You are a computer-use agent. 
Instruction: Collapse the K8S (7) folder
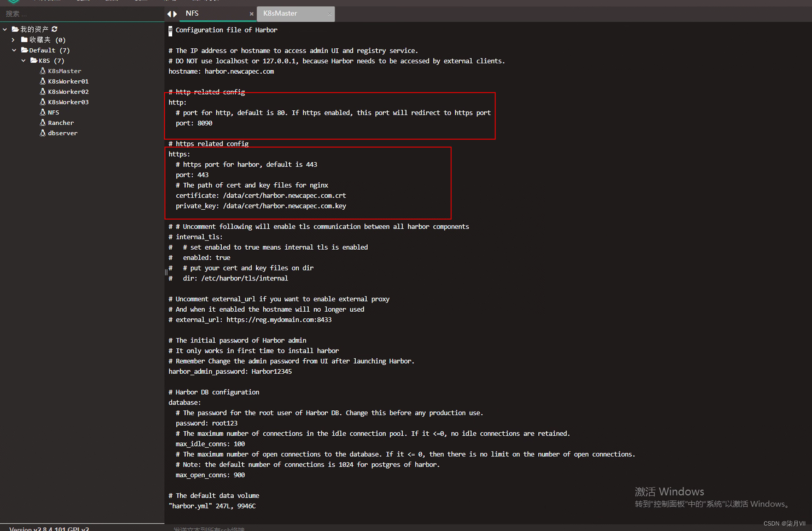[x=24, y=61]
